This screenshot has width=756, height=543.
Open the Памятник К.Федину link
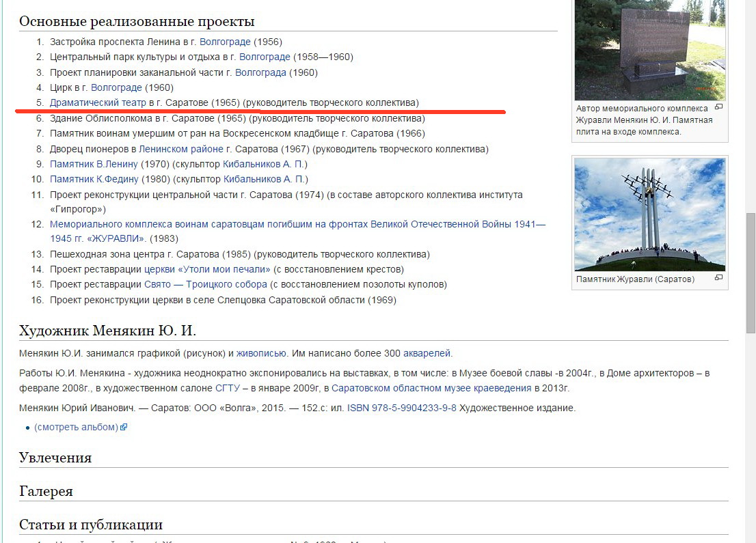pos(94,179)
